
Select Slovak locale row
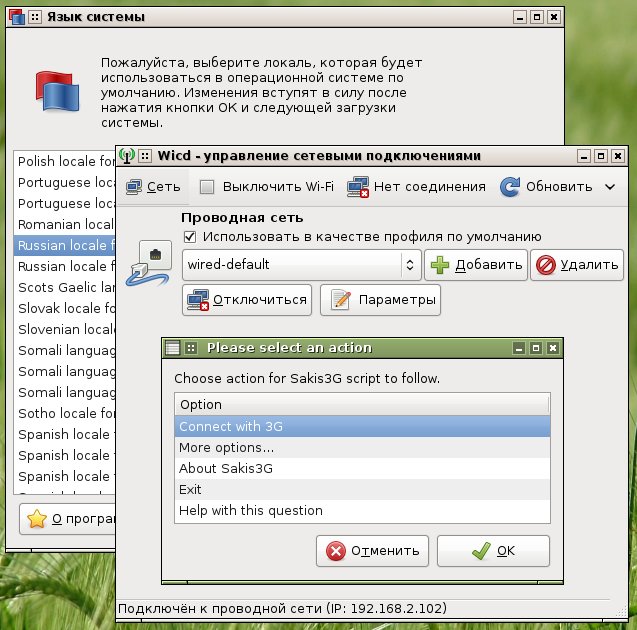tap(65, 309)
